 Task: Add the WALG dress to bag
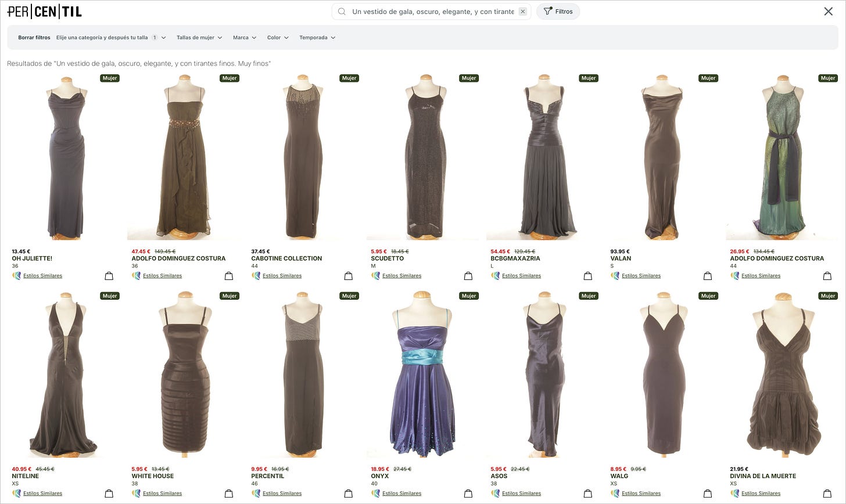pyautogui.click(x=708, y=494)
